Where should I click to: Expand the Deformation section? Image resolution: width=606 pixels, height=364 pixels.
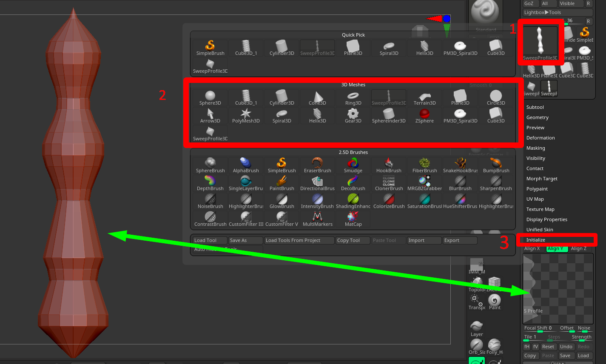tap(541, 138)
